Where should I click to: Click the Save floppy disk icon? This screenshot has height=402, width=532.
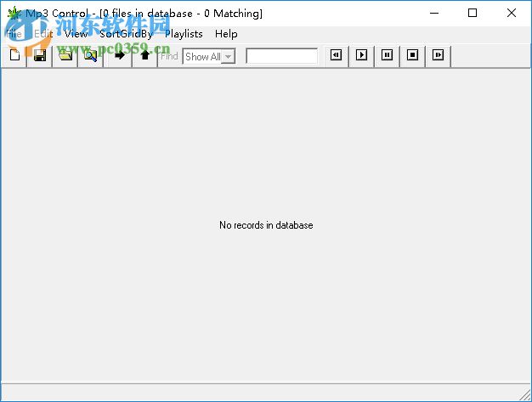coord(40,55)
